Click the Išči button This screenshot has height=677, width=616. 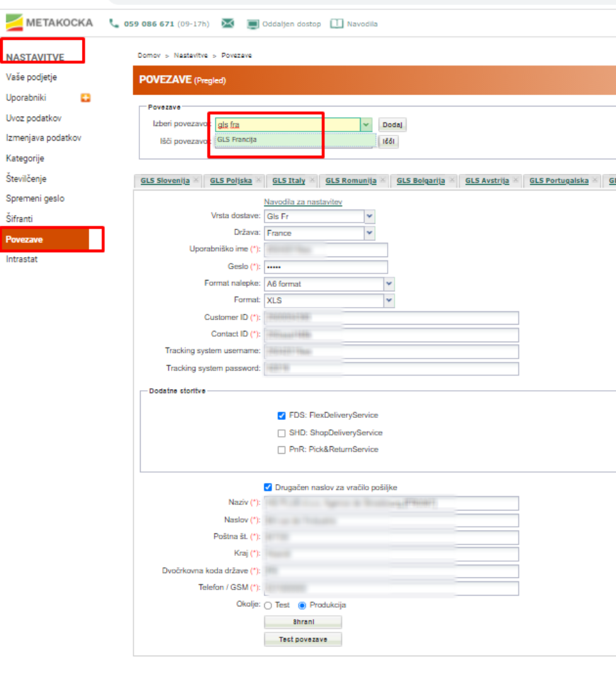[x=388, y=142]
